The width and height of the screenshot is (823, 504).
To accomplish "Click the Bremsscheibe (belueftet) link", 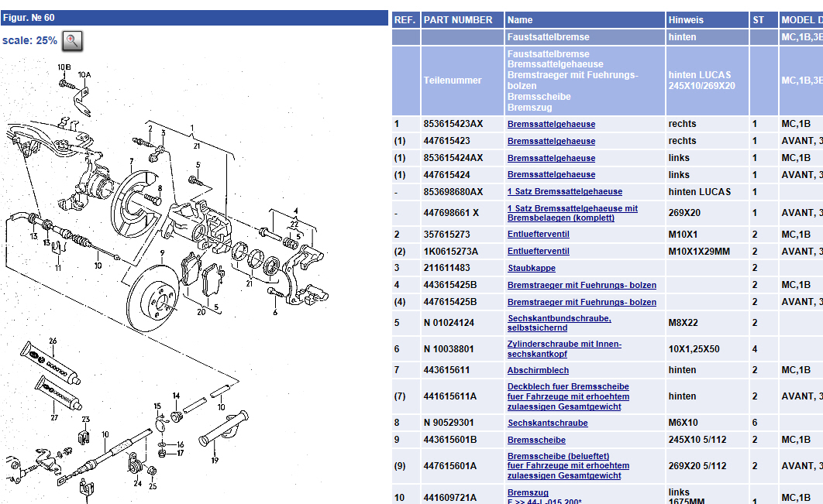I will 558,456.
